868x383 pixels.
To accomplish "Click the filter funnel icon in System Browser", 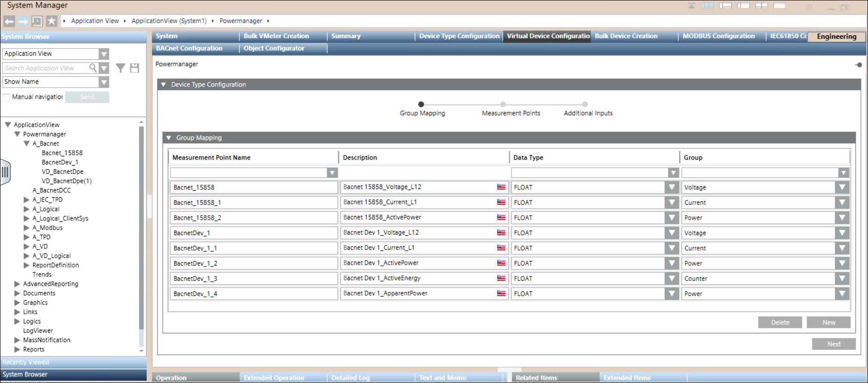I will (120, 68).
